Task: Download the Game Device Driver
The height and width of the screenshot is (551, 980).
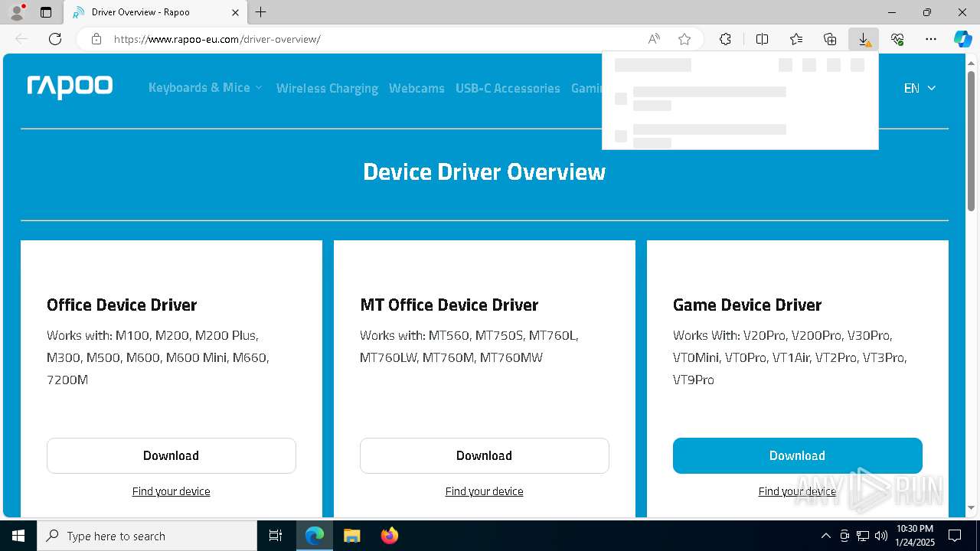Action: pos(798,455)
